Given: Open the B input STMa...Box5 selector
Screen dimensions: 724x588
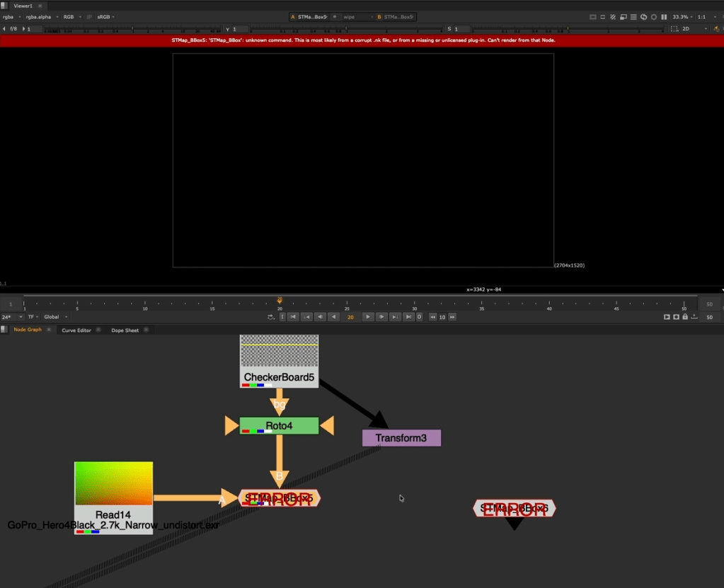Looking at the screenshot, I should (396, 17).
